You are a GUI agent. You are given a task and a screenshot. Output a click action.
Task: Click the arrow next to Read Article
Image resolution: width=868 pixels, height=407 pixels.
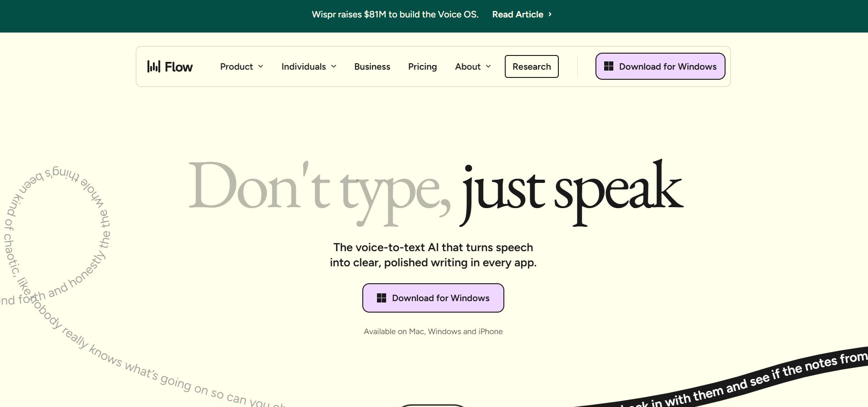click(550, 14)
